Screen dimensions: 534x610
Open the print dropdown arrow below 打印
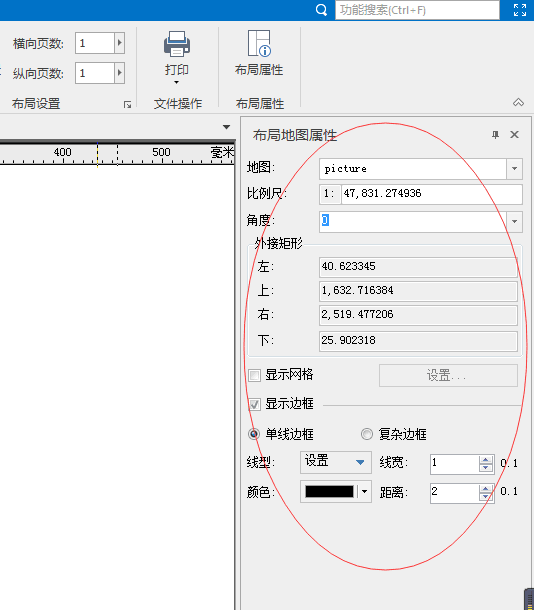click(x=177, y=82)
